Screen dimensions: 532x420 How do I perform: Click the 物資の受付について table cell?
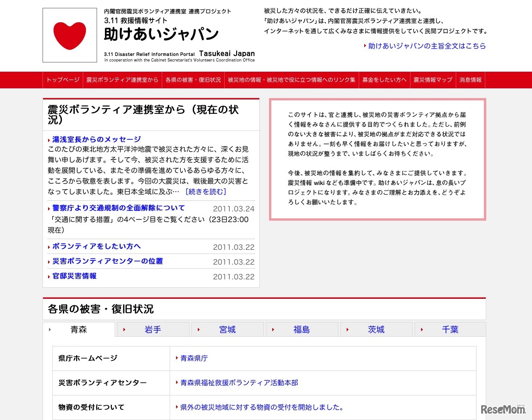111,408
